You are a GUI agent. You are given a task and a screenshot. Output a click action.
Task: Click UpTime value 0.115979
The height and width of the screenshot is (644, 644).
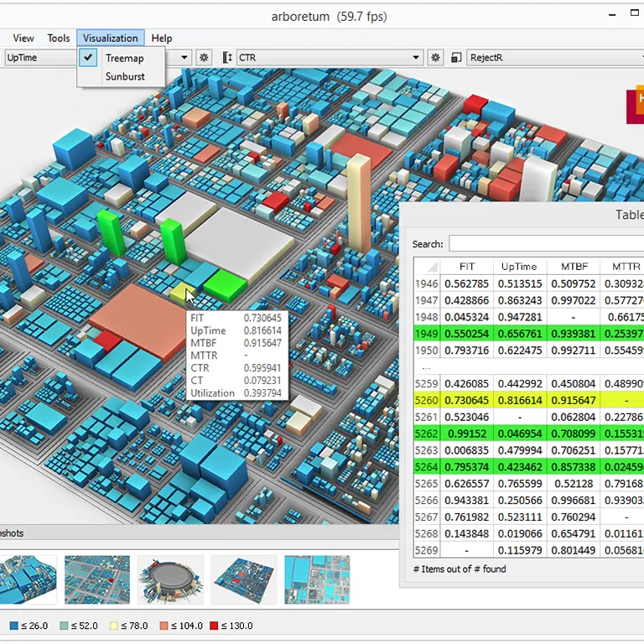[520, 550]
